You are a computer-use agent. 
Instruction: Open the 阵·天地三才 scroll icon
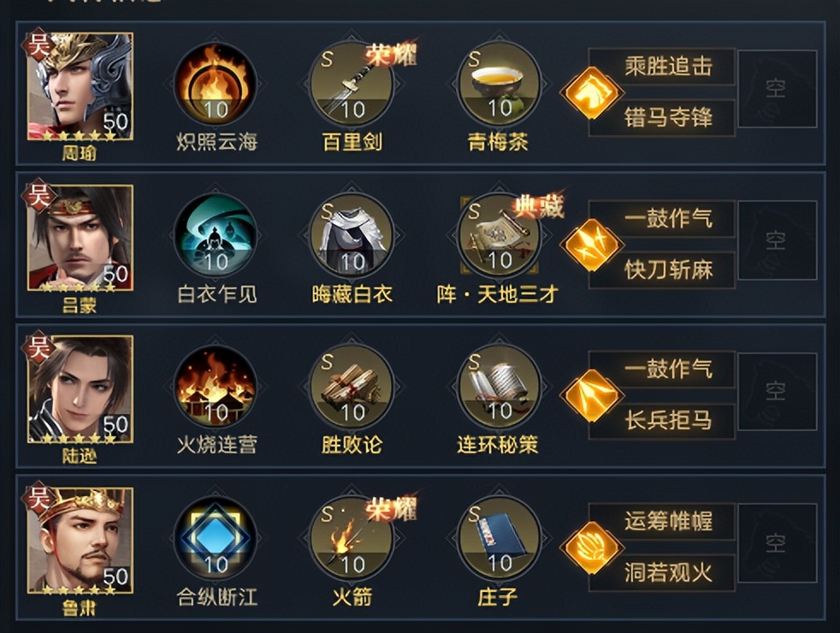tap(500, 236)
